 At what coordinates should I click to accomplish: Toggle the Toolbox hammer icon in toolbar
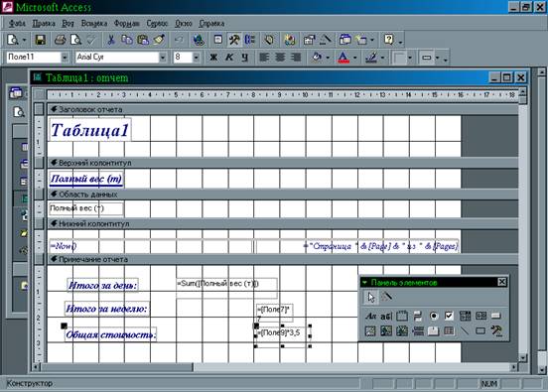(x=233, y=40)
